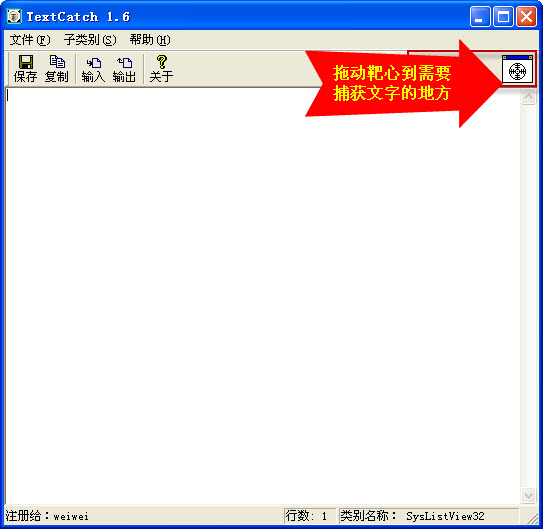Maximize the TextCatch window
Viewport: 543px width, 529px height.
click(503, 16)
